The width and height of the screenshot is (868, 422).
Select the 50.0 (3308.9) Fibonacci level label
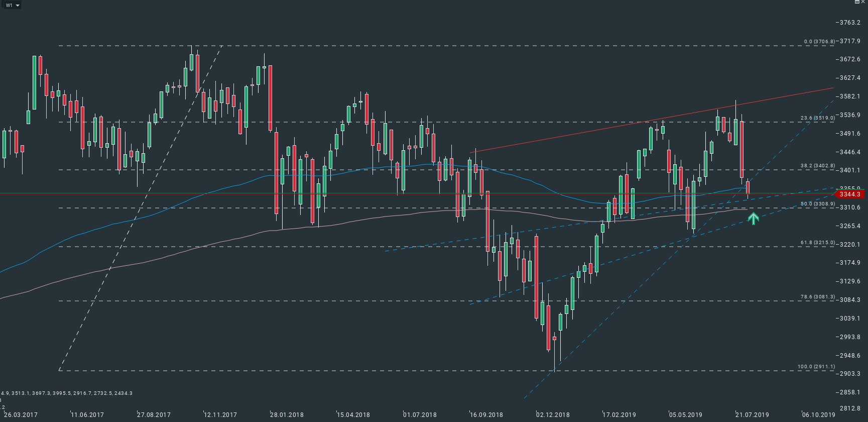tap(817, 204)
